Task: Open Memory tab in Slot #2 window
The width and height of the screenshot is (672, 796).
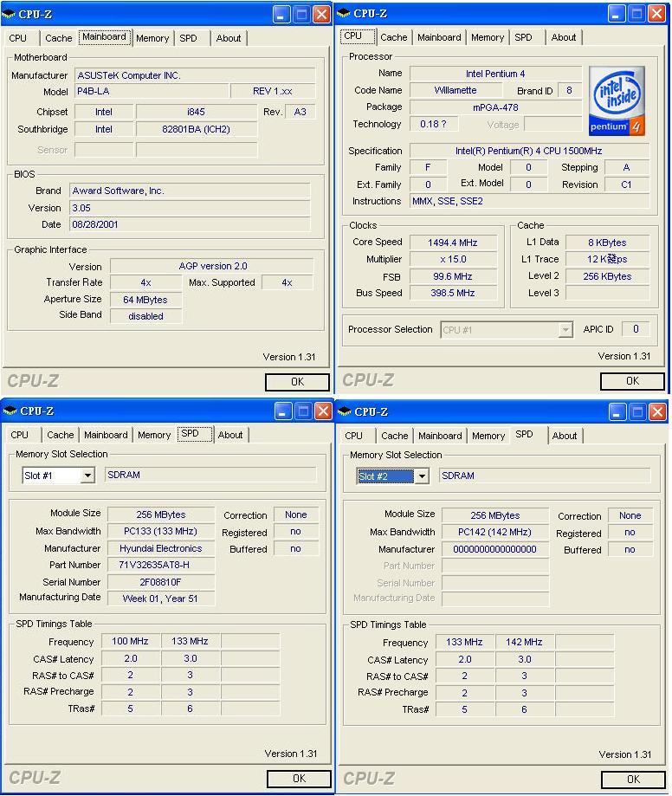Action: coord(488,436)
